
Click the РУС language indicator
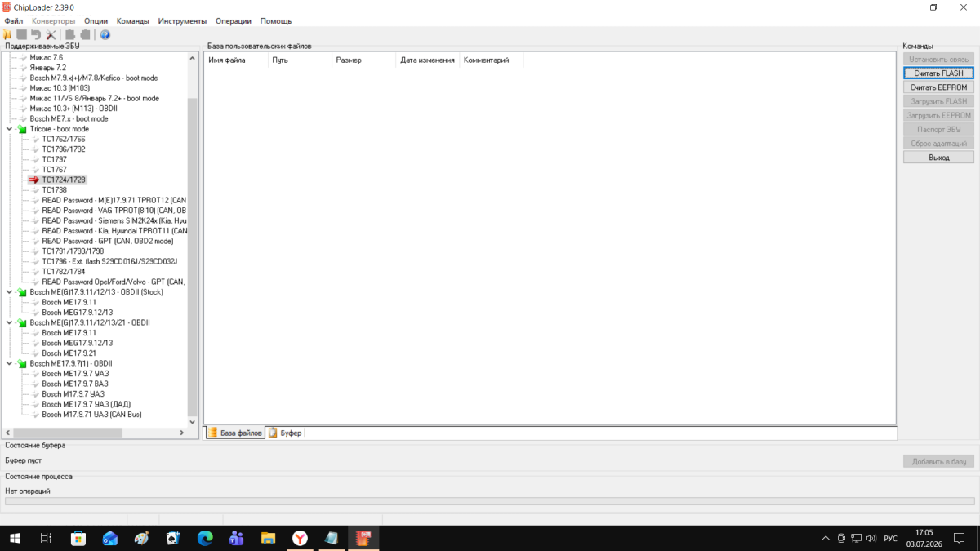tap(891, 539)
